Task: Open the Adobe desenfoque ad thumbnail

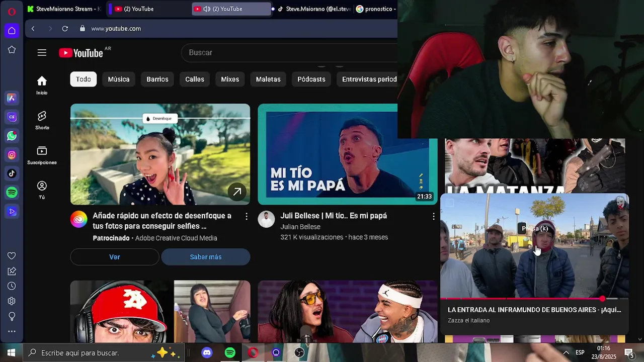Action: click(160, 154)
